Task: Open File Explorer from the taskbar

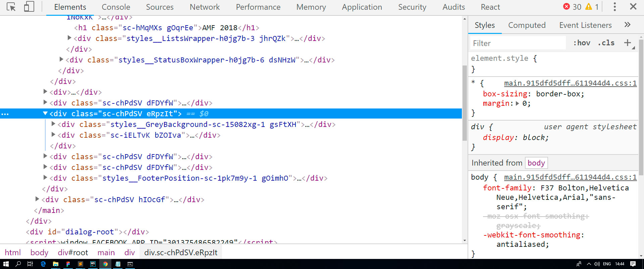Action: pos(56,264)
